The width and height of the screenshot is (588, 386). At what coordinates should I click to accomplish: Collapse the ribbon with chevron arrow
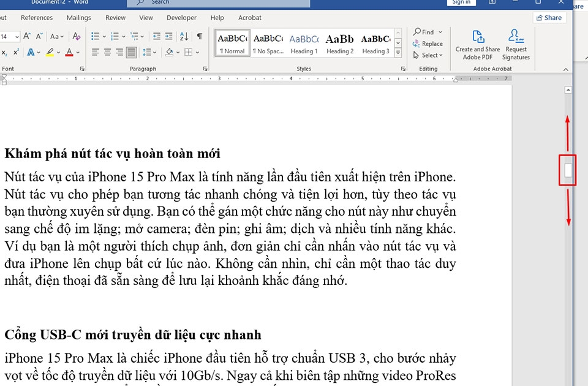566,69
